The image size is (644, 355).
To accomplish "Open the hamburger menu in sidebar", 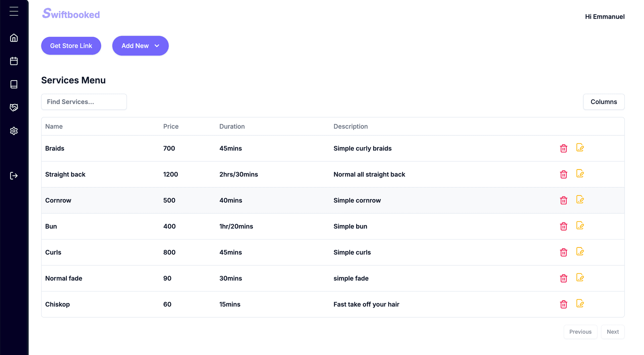I will point(14,11).
